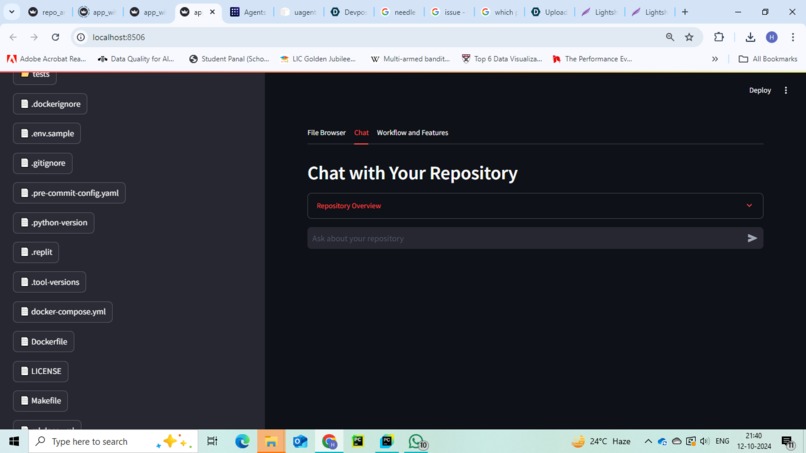View site information icon
This screenshot has height=453, width=806.
click(x=81, y=37)
